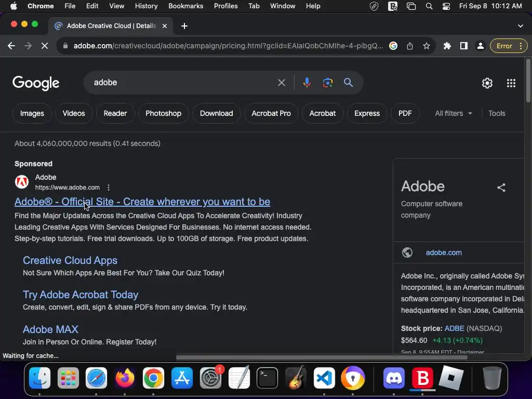Select the PDF filter chip

tap(405, 113)
